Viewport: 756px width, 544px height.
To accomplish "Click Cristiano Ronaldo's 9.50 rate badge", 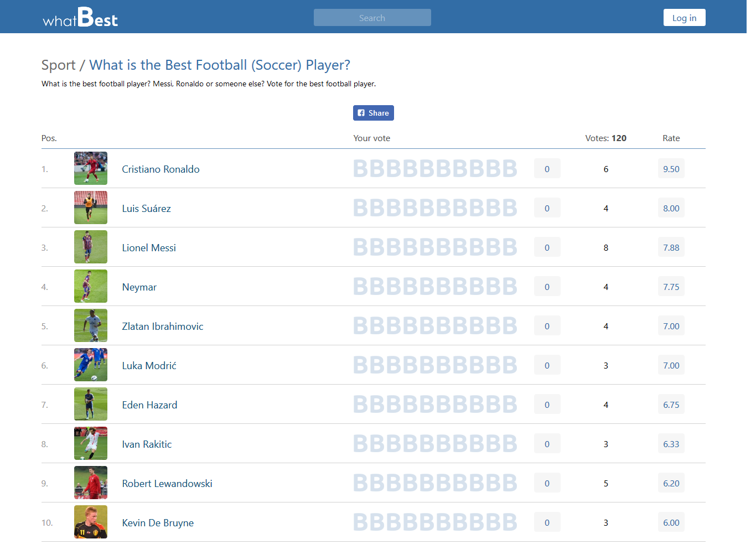I will click(x=671, y=169).
